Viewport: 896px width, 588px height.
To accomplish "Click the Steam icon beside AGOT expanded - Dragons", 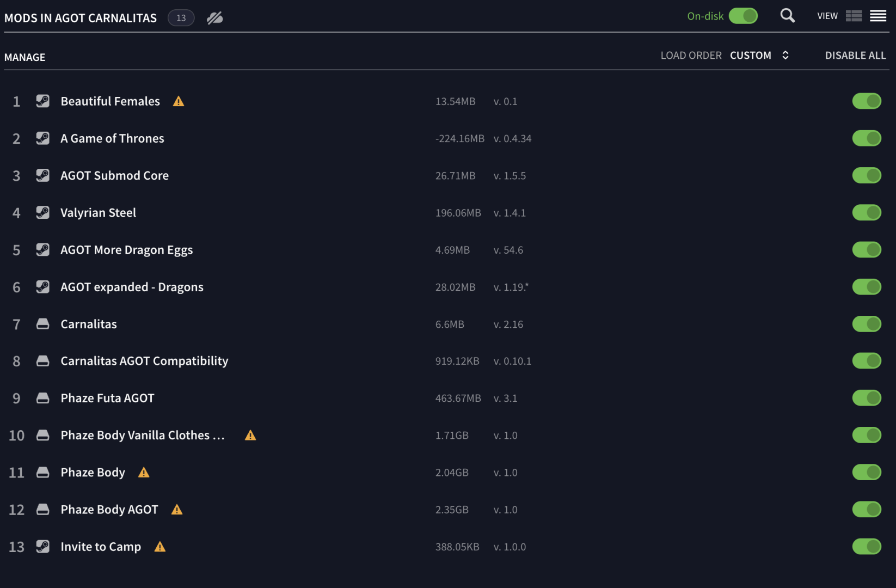I will click(42, 287).
